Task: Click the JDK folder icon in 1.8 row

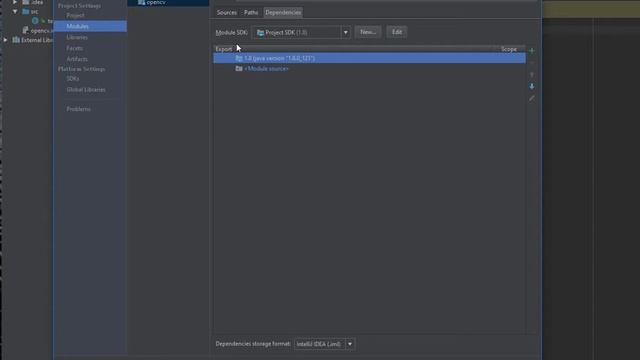Action: click(x=239, y=58)
